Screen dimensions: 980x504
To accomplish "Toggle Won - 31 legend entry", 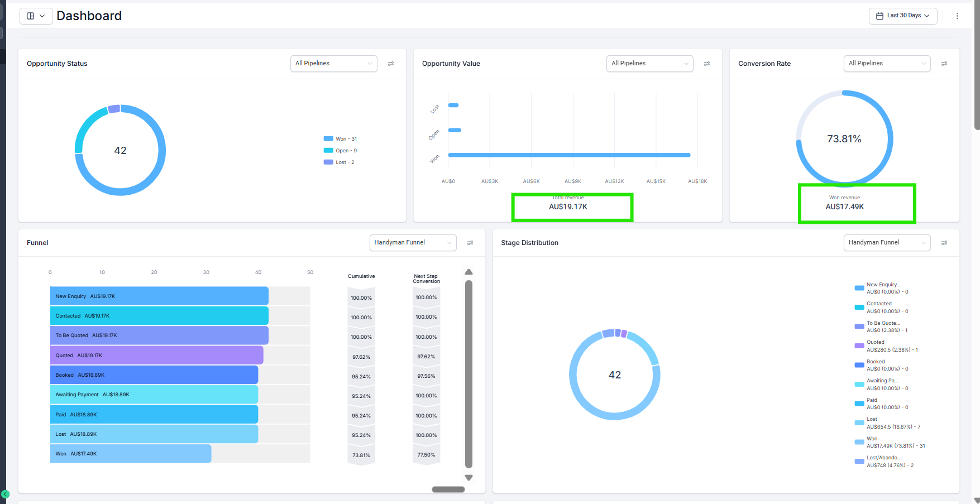I will click(x=340, y=139).
